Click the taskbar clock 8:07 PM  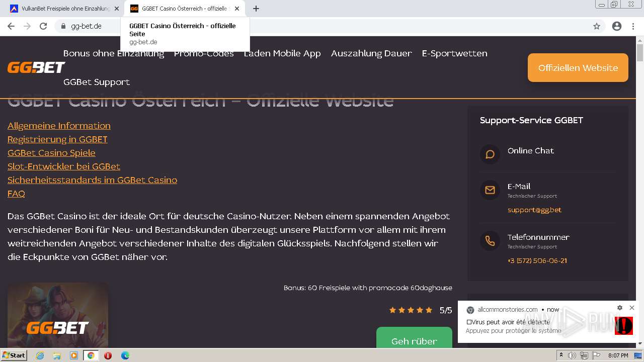(x=618, y=355)
